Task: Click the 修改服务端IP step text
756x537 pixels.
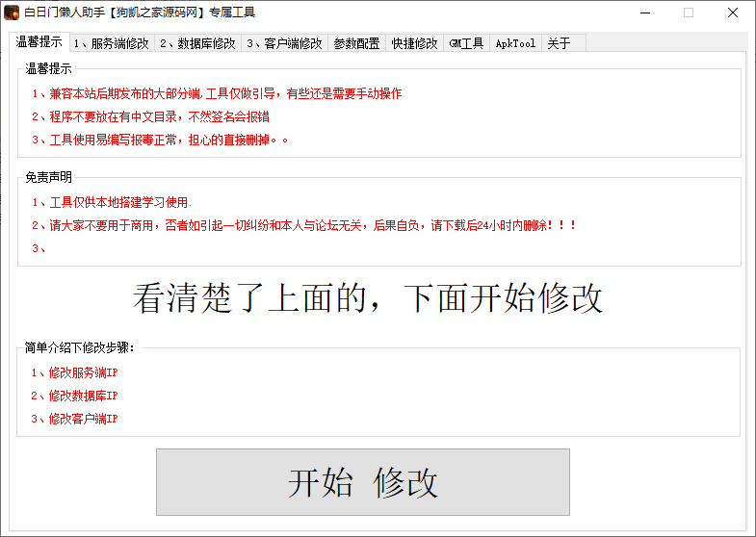Action: pos(74,372)
